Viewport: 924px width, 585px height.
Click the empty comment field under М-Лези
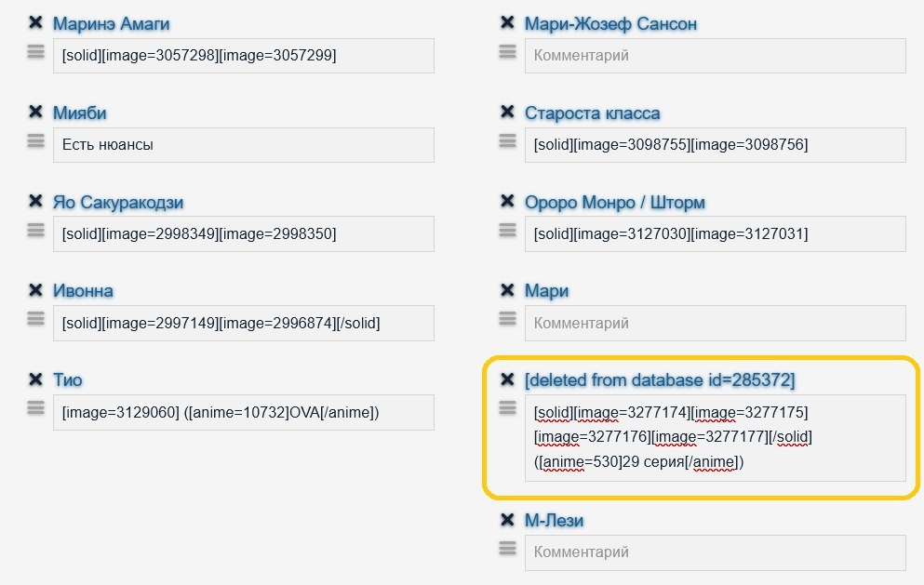pos(715,552)
